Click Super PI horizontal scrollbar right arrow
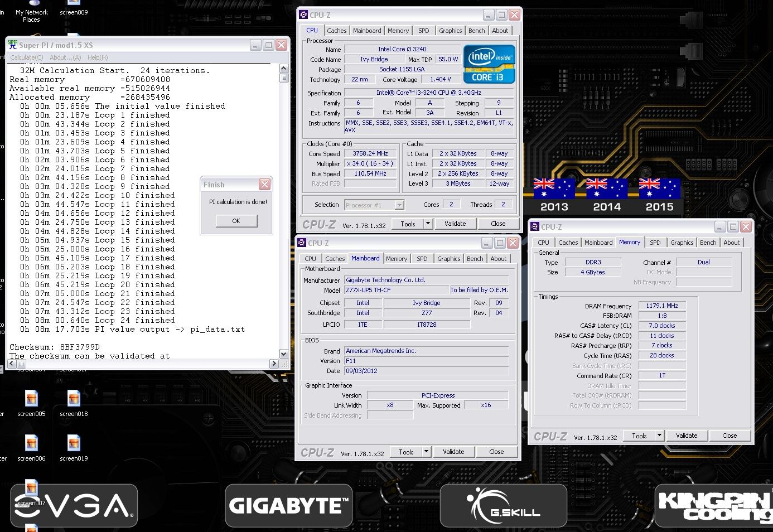This screenshot has height=532, width=773. tap(274, 364)
